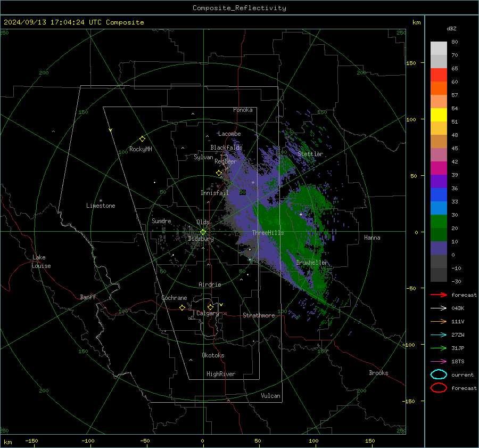Click the 18TS legend label

tap(458, 362)
